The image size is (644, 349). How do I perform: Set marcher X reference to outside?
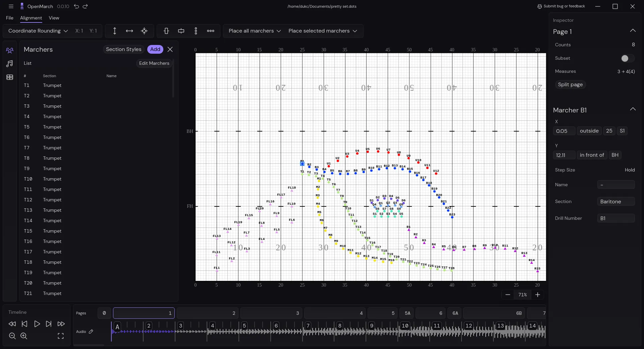click(x=589, y=131)
